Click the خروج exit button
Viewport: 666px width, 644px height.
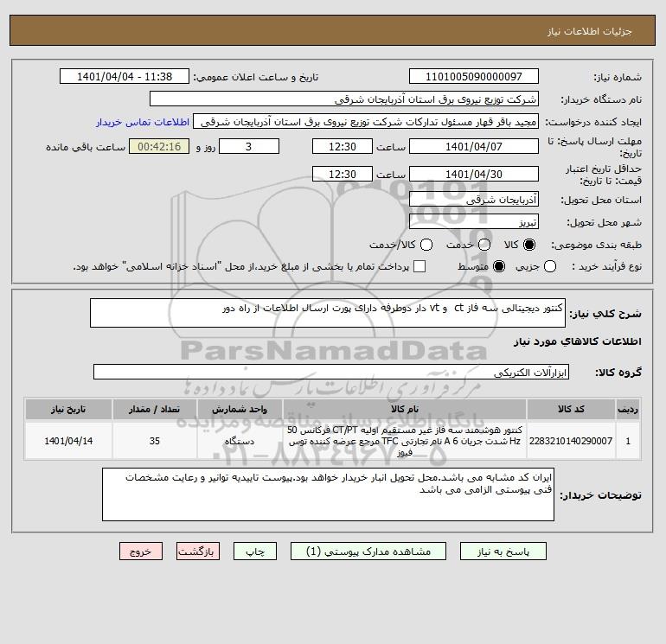(141, 552)
